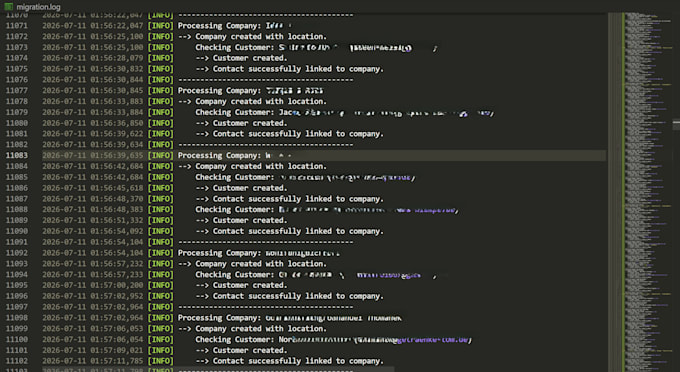Click line number 11076
This screenshot has width=680, height=372.
16,80
